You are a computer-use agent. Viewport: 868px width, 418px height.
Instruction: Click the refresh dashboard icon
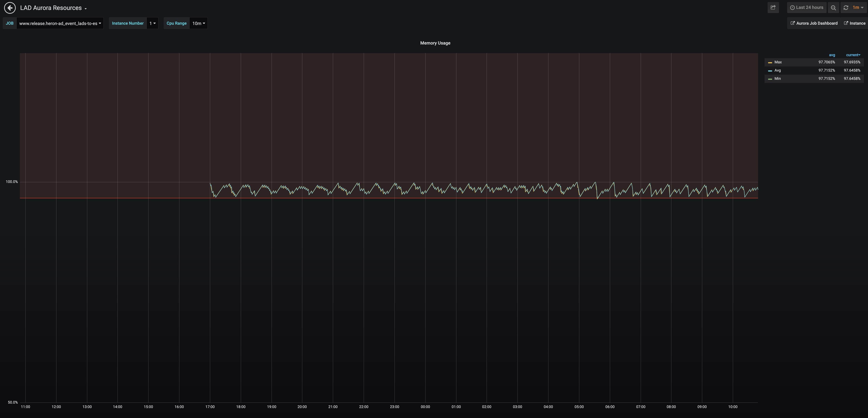point(846,8)
